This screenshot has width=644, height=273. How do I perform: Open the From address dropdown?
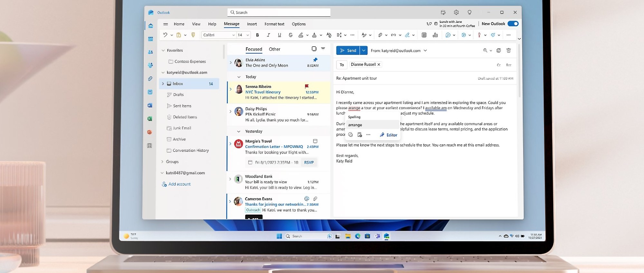tap(425, 51)
